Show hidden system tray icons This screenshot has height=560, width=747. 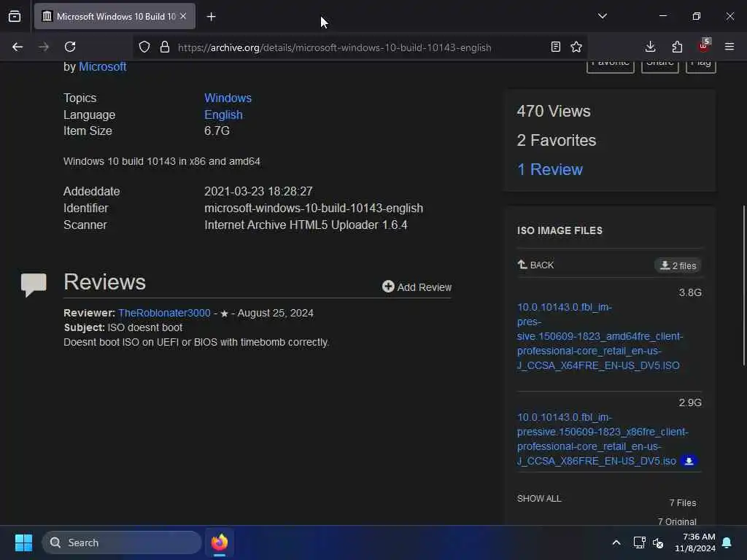[x=616, y=542]
